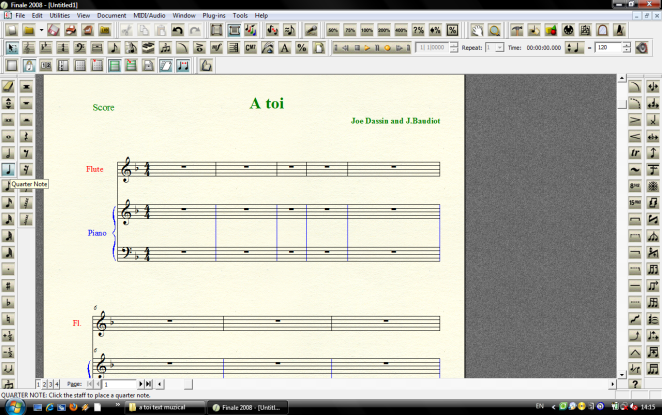Open the Tools menu

240,15
